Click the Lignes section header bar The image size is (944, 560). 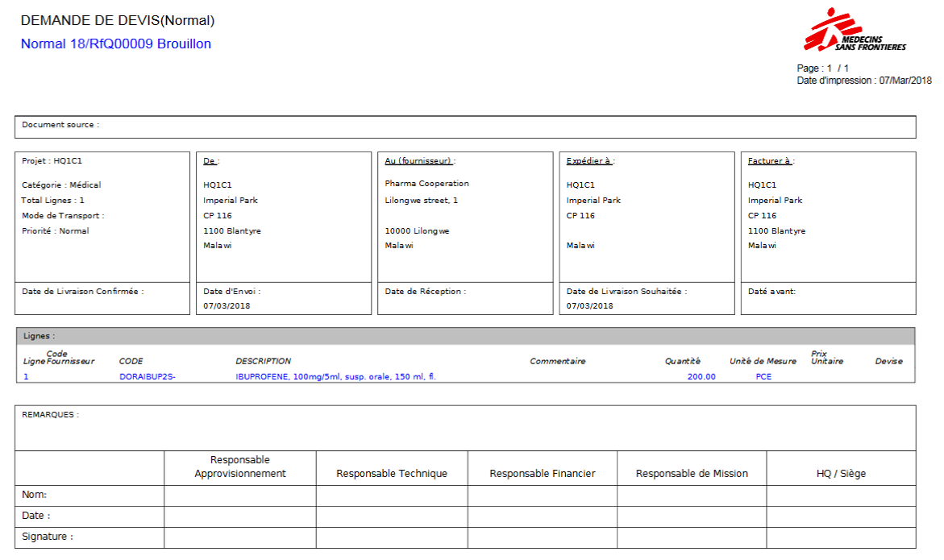465,336
